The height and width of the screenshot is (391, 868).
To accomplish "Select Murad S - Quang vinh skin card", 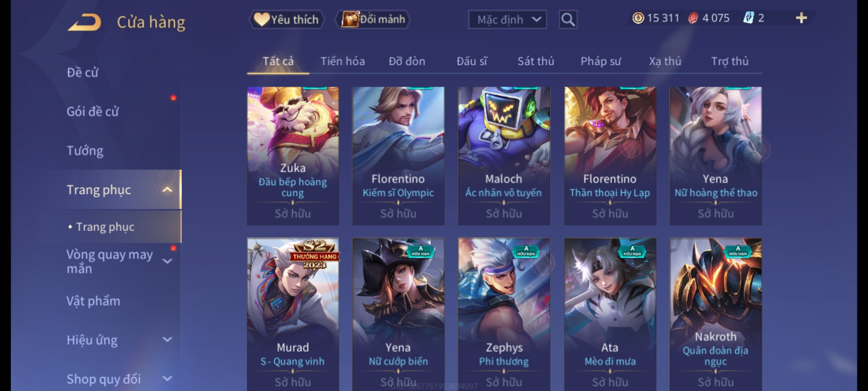I will tap(293, 314).
